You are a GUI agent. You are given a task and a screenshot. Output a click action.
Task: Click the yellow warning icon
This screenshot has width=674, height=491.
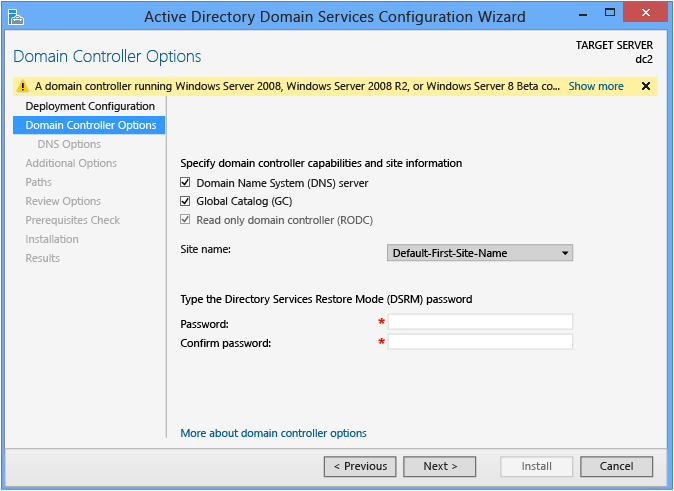(x=23, y=87)
